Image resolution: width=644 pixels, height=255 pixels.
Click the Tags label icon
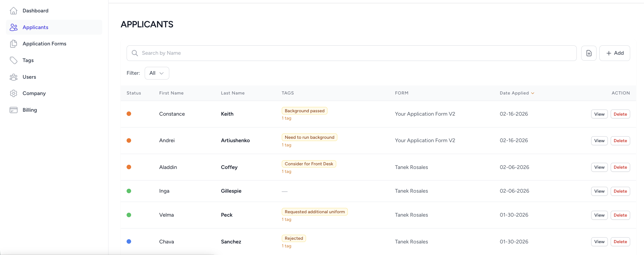pos(14,60)
